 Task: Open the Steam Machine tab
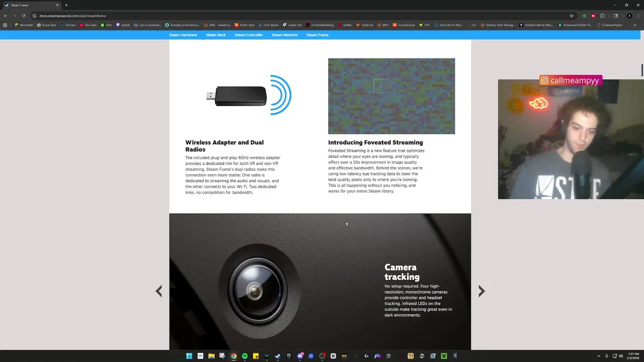284,35
